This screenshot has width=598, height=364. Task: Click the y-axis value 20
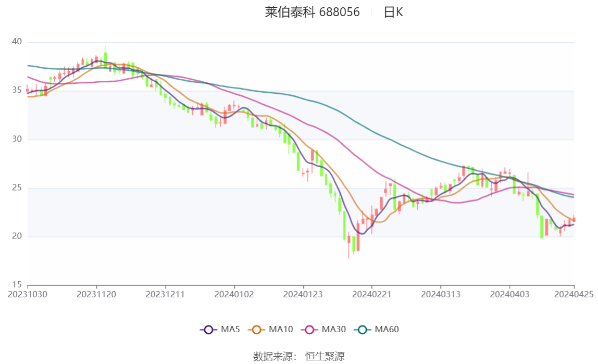click(x=17, y=236)
